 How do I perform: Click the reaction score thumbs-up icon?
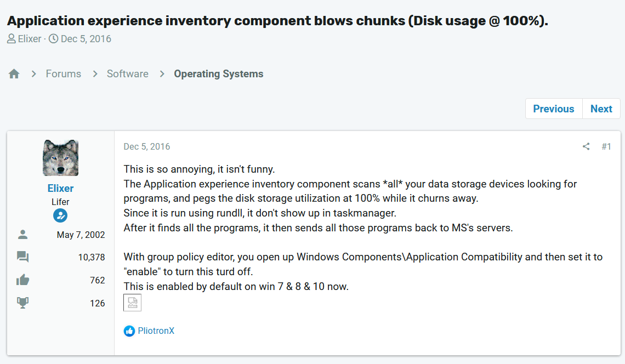[x=22, y=280]
